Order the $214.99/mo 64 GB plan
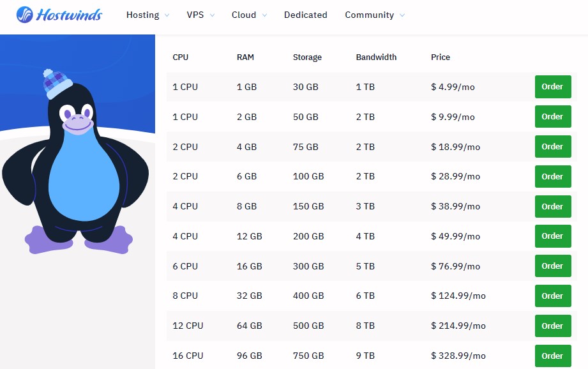Image resolution: width=588 pixels, height=369 pixels. coord(552,326)
